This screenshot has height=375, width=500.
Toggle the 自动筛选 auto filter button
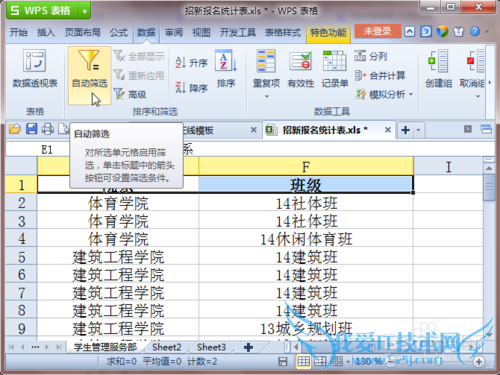tap(90, 75)
